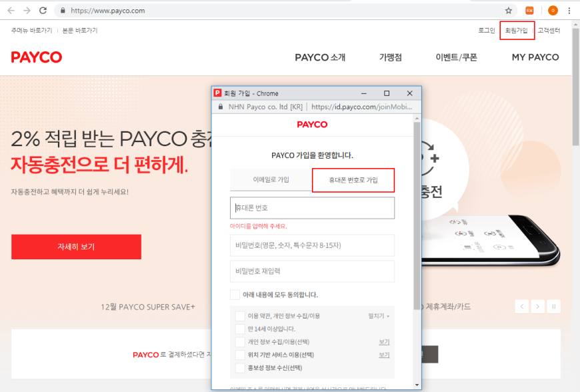Check 개인 정보 수집/이용(선택) box
Image resolution: width=580 pixels, height=392 pixels.
point(240,342)
